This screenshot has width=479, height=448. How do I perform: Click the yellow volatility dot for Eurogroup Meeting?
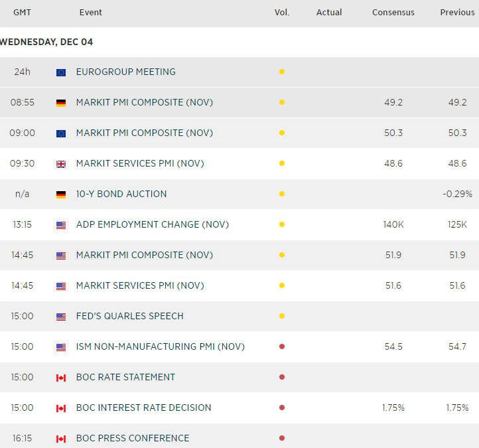(x=282, y=72)
